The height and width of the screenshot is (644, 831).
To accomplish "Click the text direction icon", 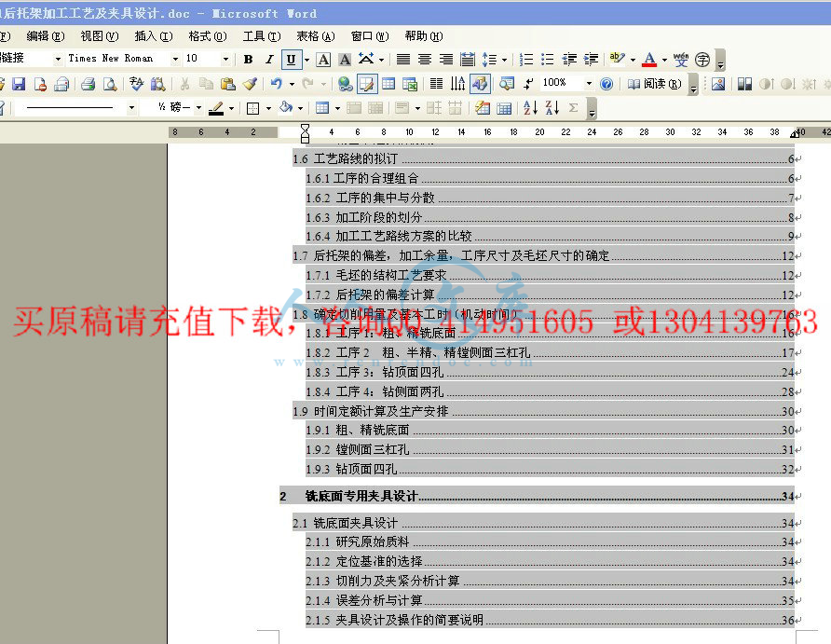I will (458, 84).
